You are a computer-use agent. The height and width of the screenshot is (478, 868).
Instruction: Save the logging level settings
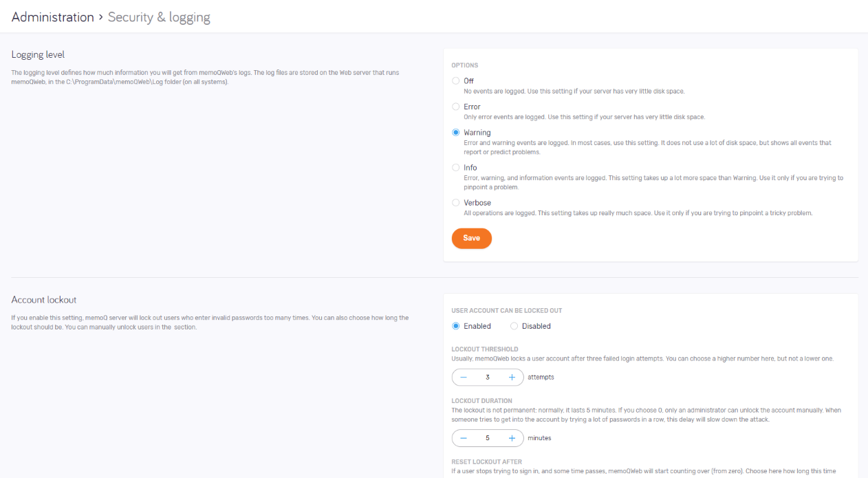point(472,238)
